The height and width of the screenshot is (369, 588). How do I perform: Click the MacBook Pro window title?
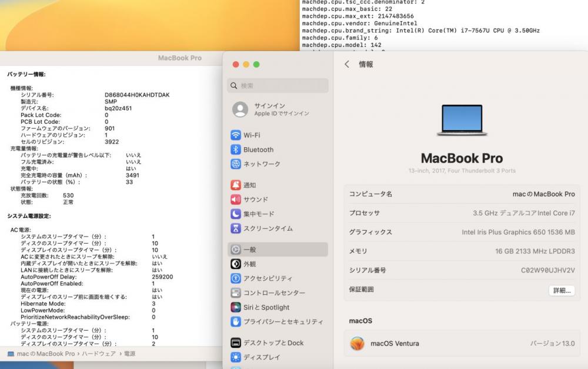179,58
